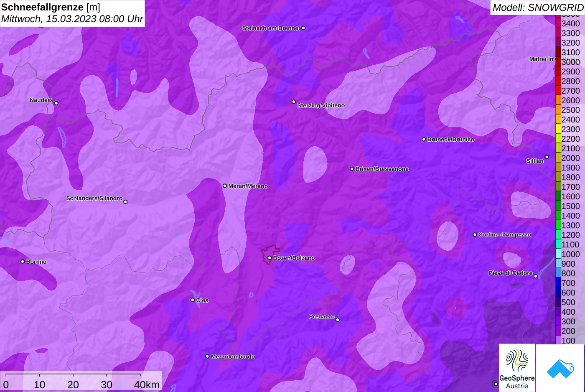This screenshot has height=392, width=585.
Task: Select the cyan 1000 legend swatch
Action: (x=558, y=254)
